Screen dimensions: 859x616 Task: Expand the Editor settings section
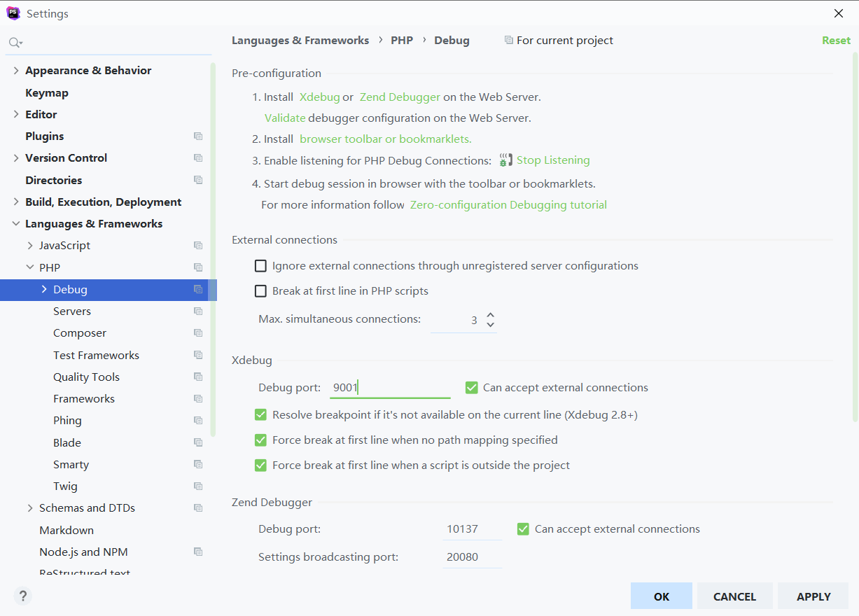tap(16, 114)
